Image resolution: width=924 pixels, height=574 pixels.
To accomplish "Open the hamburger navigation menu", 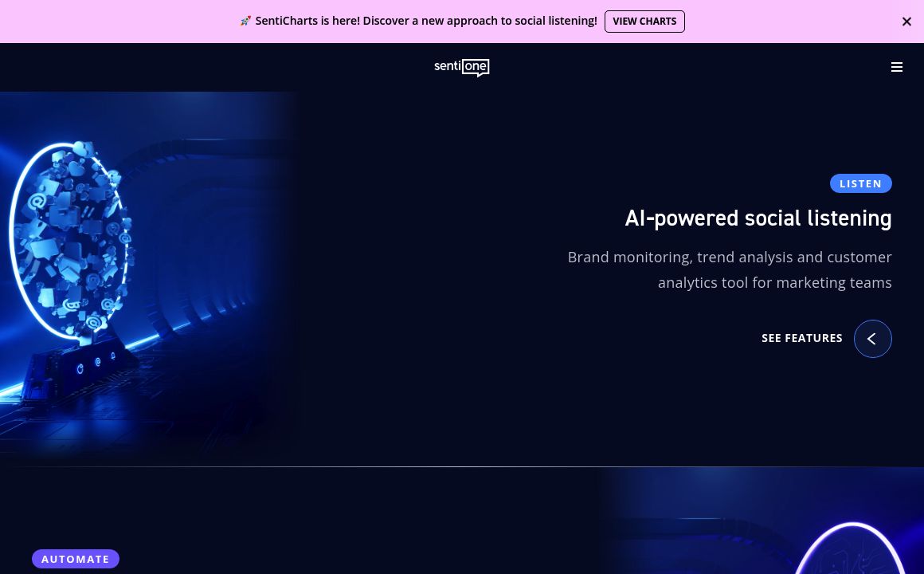I will click(896, 68).
